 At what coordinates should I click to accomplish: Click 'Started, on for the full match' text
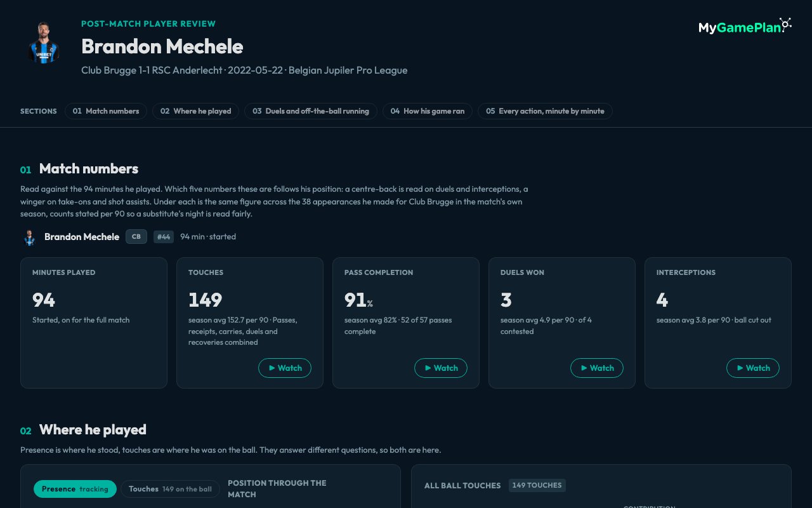(81, 320)
